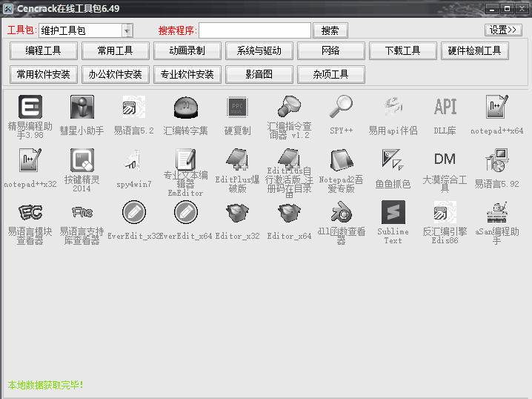Open dll函数查看器 icon
This screenshot has width=532, height=399.
coord(341,211)
